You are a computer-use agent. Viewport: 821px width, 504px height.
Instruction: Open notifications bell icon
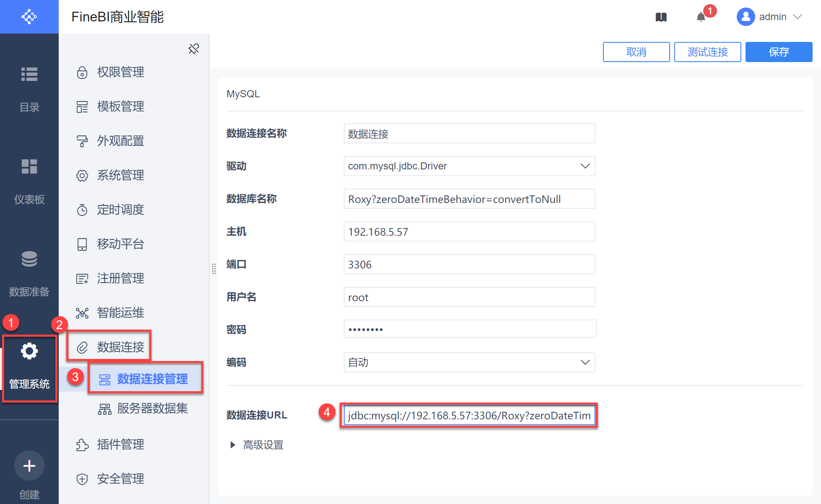(x=701, y=17)
